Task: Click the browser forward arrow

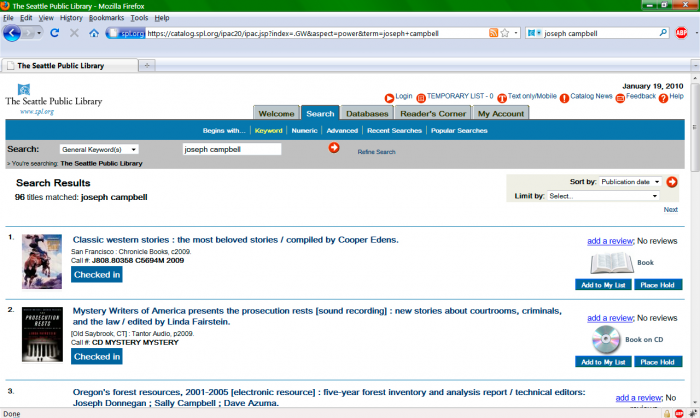Action: 28,33
